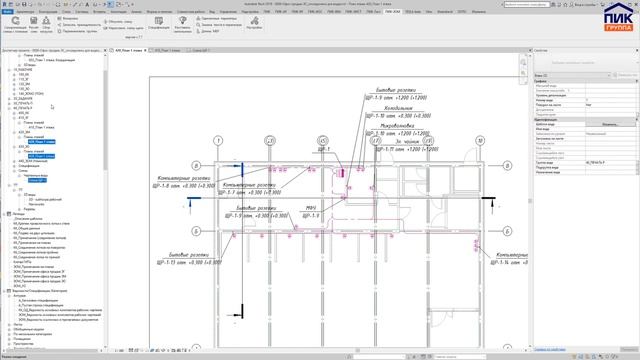Open the 410_План 1 этажа view tab
The height and width of the screenshot is (360, 640).
[x=167, y=50]
